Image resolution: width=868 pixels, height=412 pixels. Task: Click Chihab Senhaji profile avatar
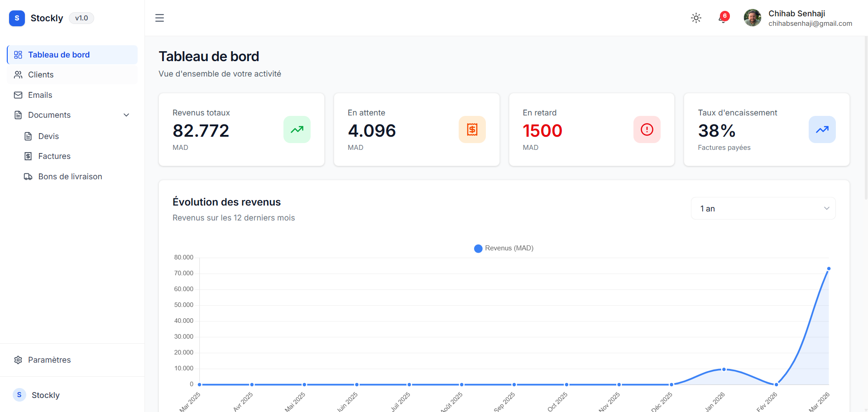click(752, 18)
